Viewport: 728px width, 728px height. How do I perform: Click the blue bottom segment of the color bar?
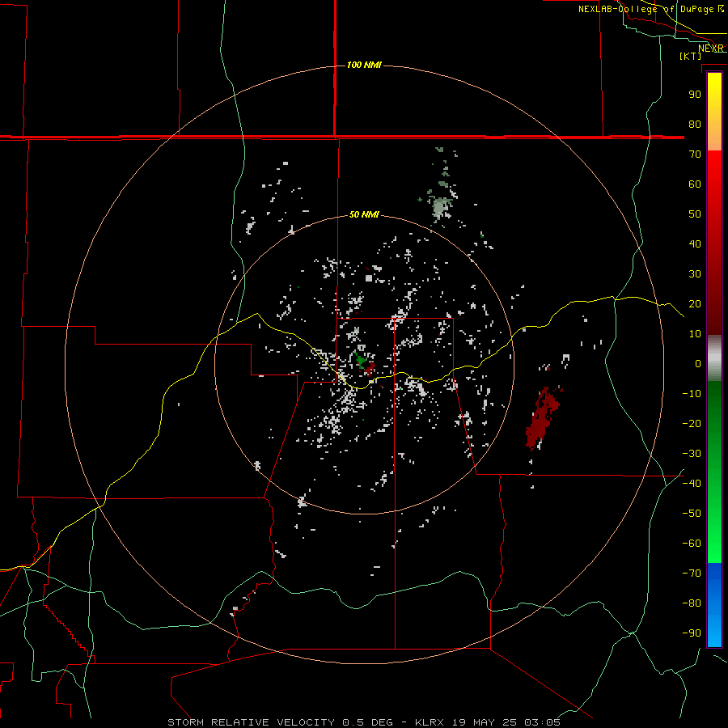[x=714, y=605]
